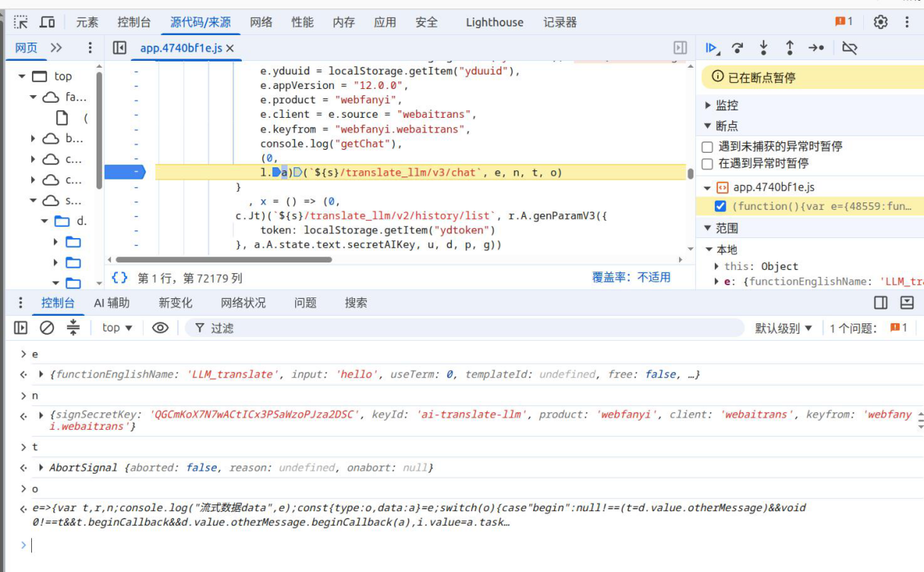Image resolution: width=924 pixels, height=572 pixels.
Task: Switch to Performance (性能) tab
Action: point(303,22)
